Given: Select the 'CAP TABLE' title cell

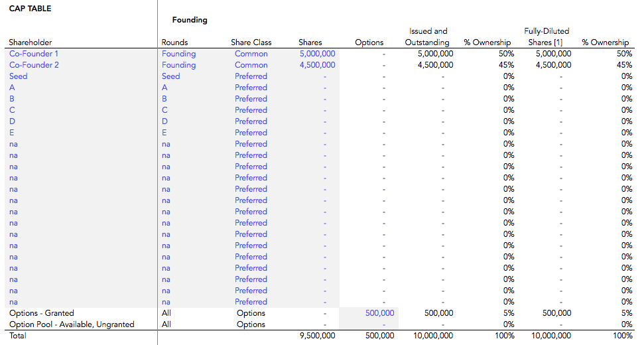Looking at the screenshot, I should coord(30,9).
